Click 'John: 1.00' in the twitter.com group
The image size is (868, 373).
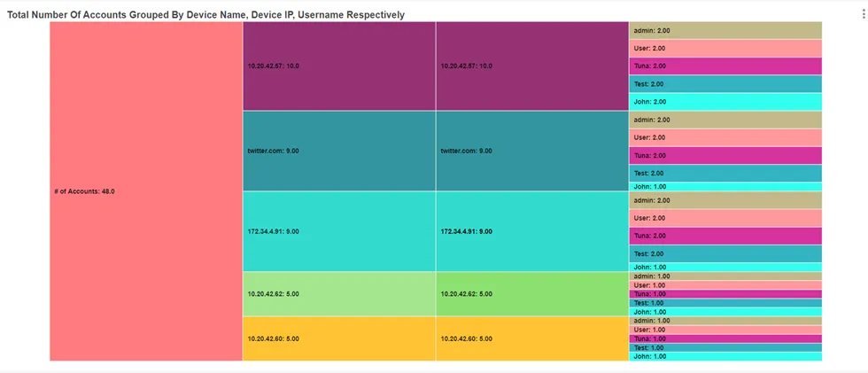point(725,186)
